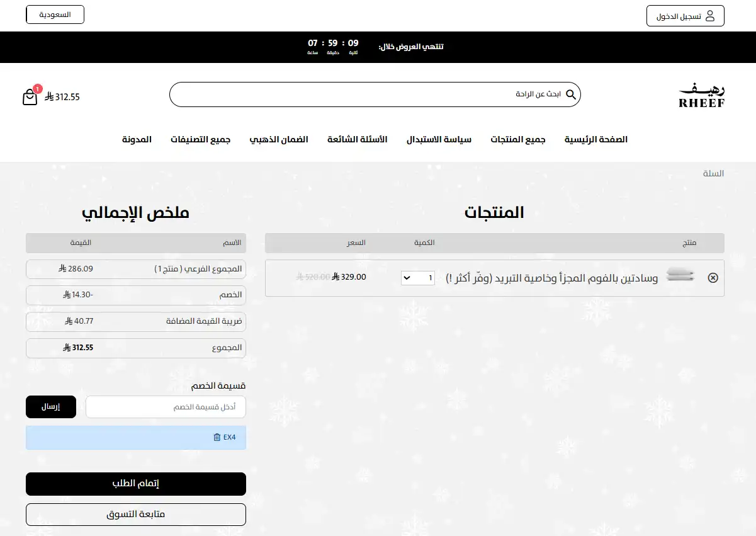The height and width of the screenshot is (536, 756).
Task: Open الضمان الذهبي menu item
Action: coord(279,139)
